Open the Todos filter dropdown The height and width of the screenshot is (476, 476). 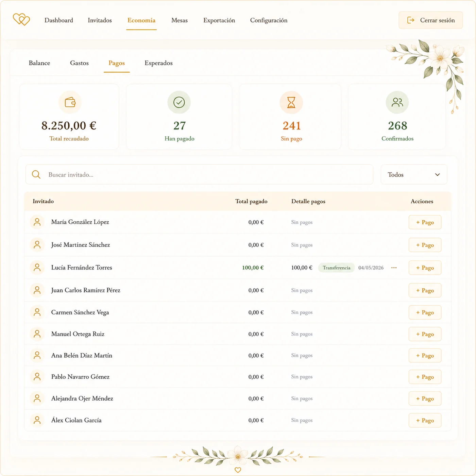pos(414,174)
